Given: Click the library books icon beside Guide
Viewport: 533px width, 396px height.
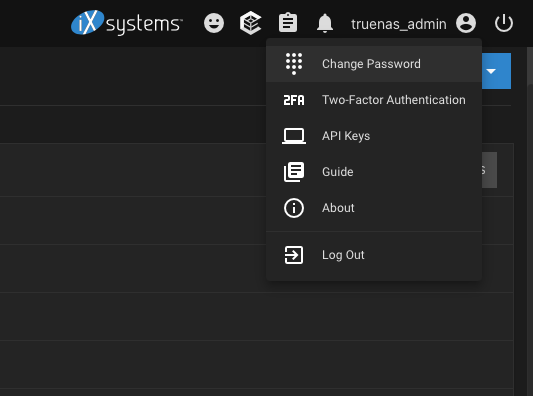Looking at the screenshot, I should 294,172.
